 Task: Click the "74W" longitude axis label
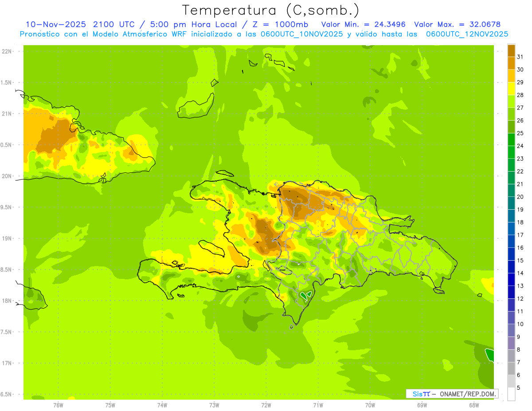[162, 405]
